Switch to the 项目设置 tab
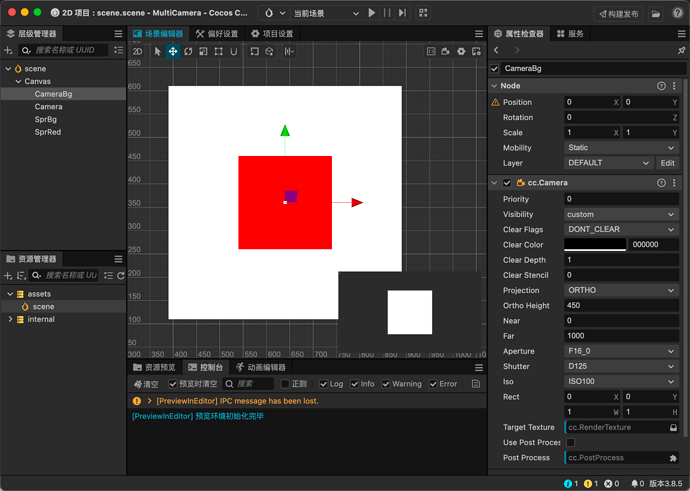Viewport: 690px width, 491px height. 272,34
